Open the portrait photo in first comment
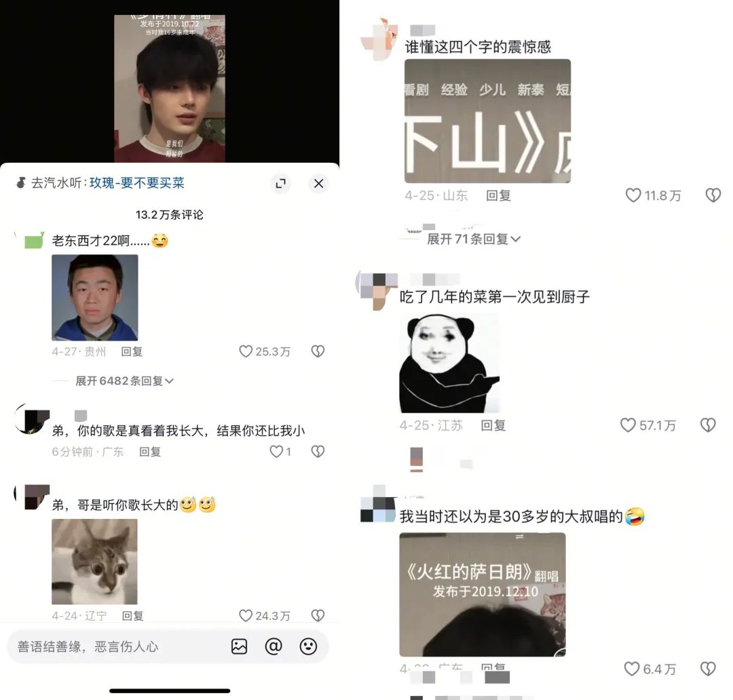The width and height of the screenshot is (733, 700). click(x=94, y=298)
